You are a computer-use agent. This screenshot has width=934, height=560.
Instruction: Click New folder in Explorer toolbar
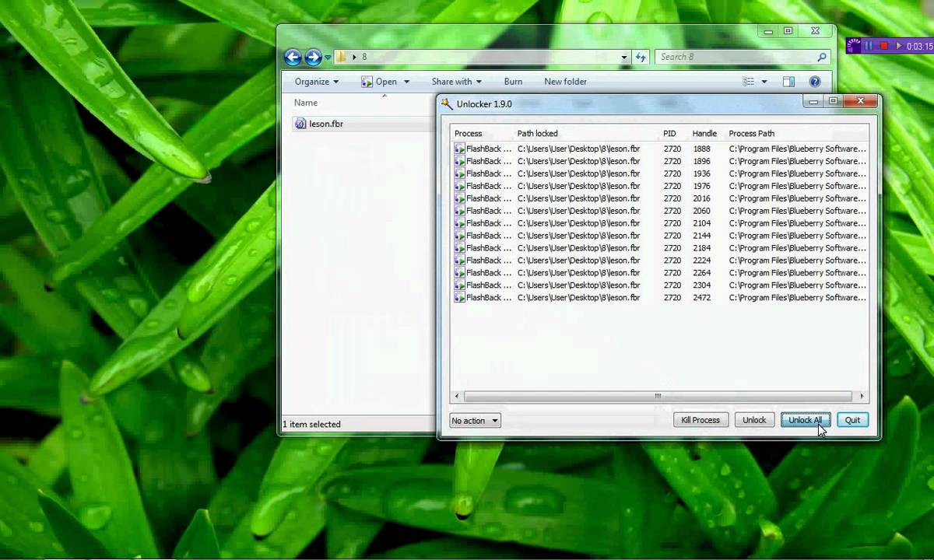[x=565, y=82]
